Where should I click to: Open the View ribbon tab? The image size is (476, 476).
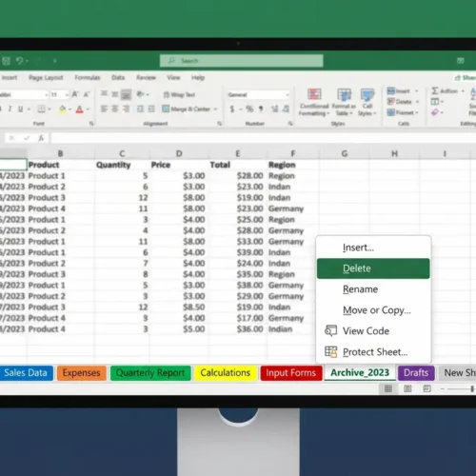pyautogui.click(x=173, y=77)
